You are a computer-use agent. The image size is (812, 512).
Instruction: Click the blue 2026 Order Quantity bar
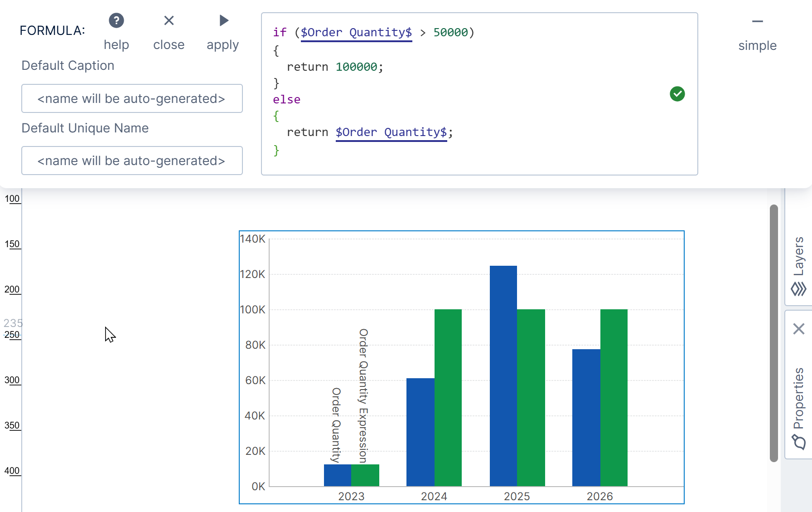(x=586, y=417)
